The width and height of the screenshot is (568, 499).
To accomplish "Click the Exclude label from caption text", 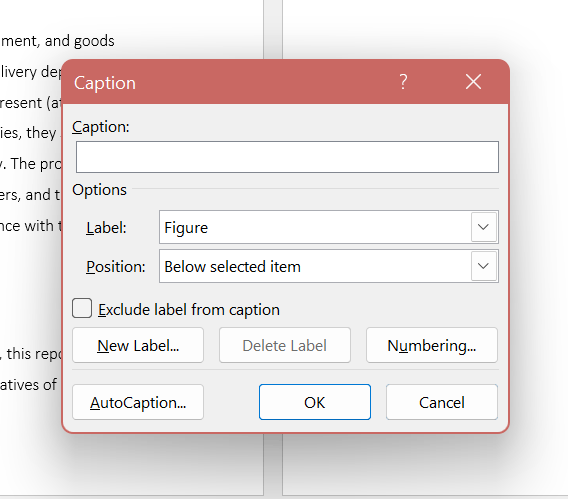I will click(x=189, y=310).
